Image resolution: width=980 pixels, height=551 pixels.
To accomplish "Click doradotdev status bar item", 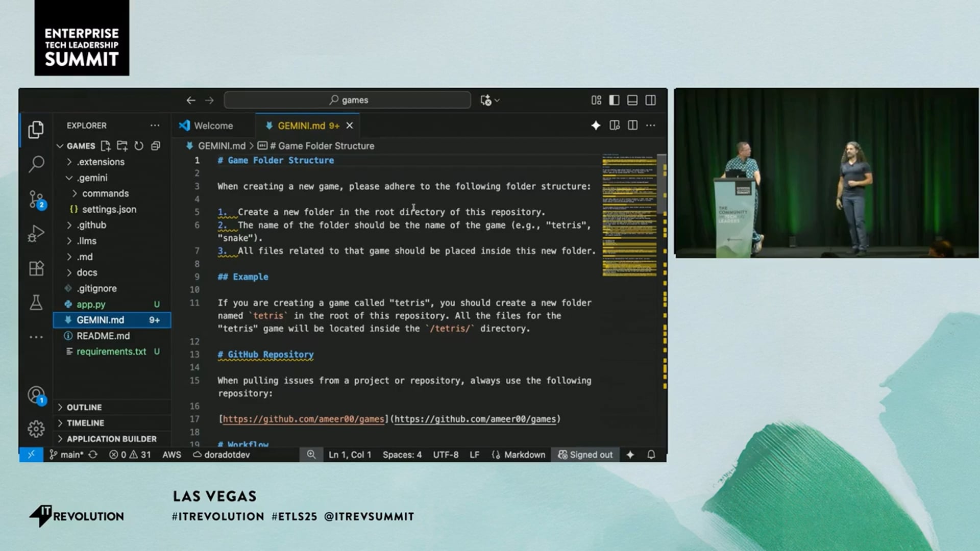I will (x=221, y=455).
